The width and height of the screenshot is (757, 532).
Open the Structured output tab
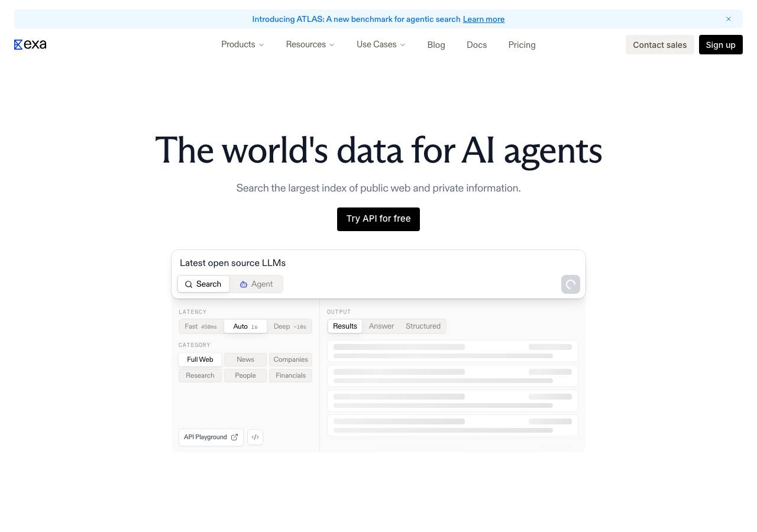coord(423,326)
